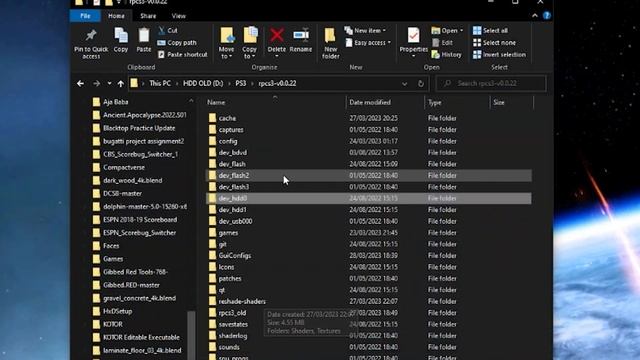Image resolution: width=640 pixels, height=360 pixels.
Task: Select the reshade-shaders folder
Action: pyautogui.click(x=242, y=301)
